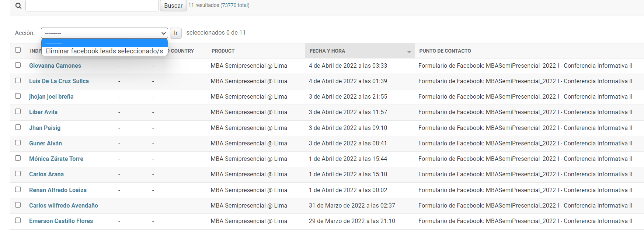Click the date 1 de Abril 2022 a las 15:44

coord(348,159)
